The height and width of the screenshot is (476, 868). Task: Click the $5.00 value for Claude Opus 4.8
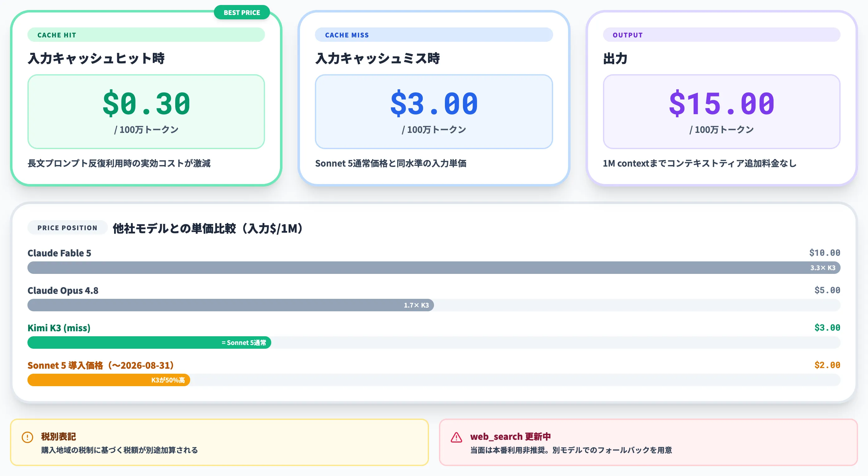pos(827,290)
